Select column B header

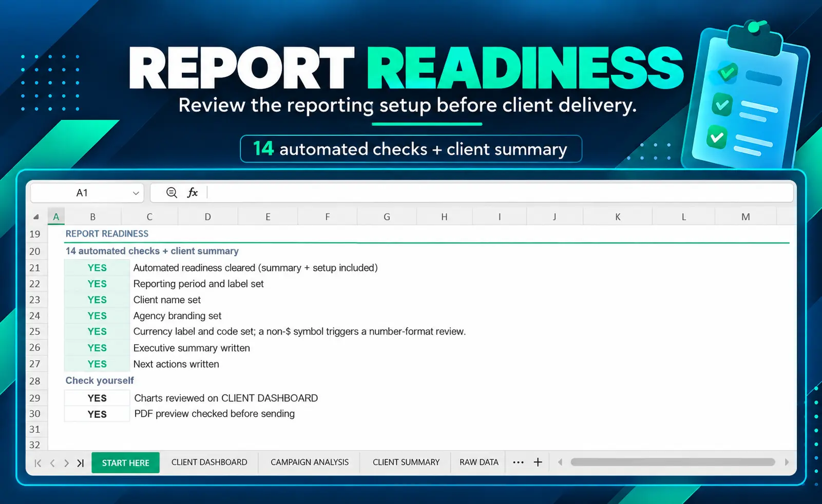93,217
